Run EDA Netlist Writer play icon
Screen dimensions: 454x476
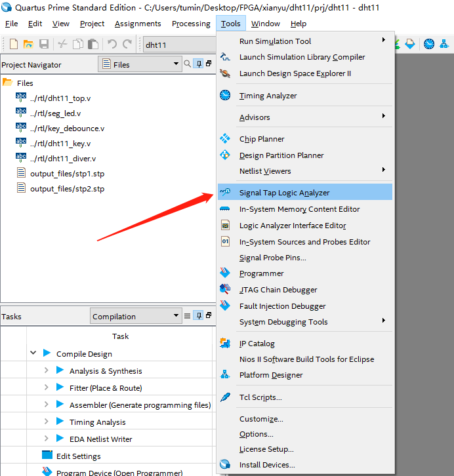tap(60, 438)
